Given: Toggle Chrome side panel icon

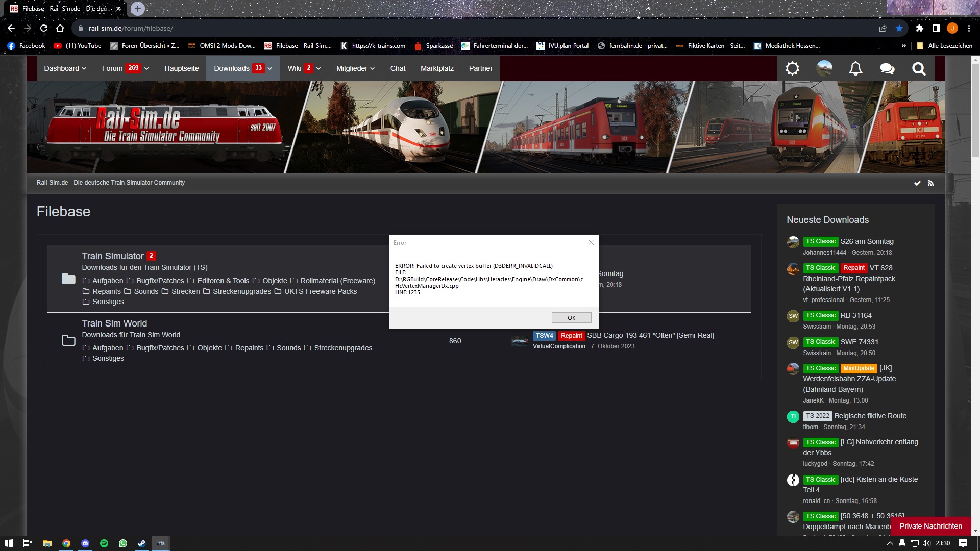Looking at the screenshot, I should pos(936,28).
